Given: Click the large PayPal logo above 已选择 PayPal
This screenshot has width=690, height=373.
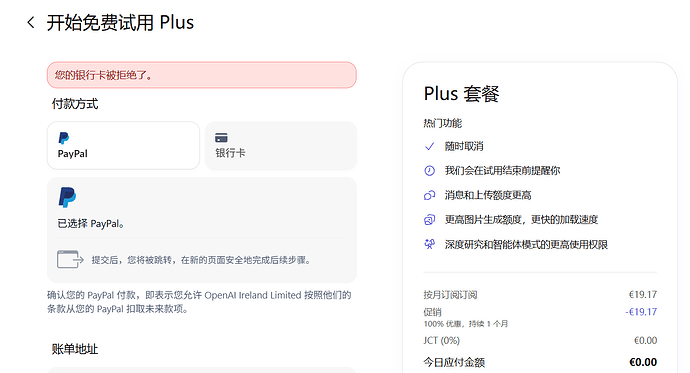Looking at the screenshot, I should [x=67, y=197].
